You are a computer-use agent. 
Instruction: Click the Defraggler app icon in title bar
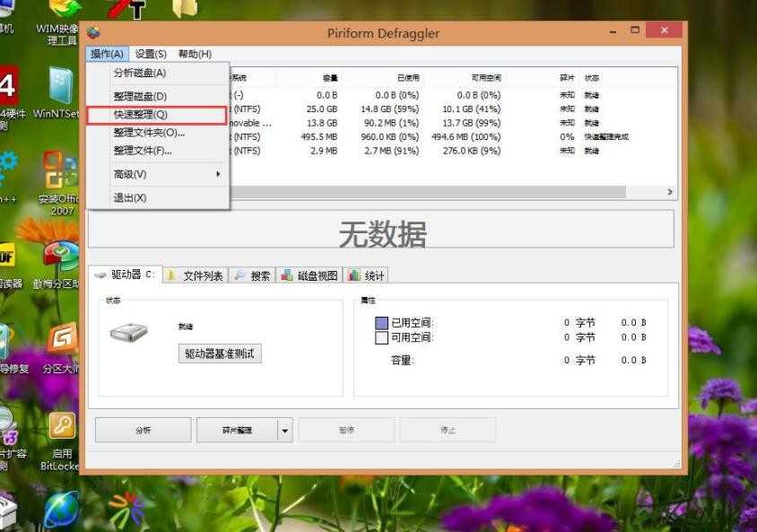[93, 33]
